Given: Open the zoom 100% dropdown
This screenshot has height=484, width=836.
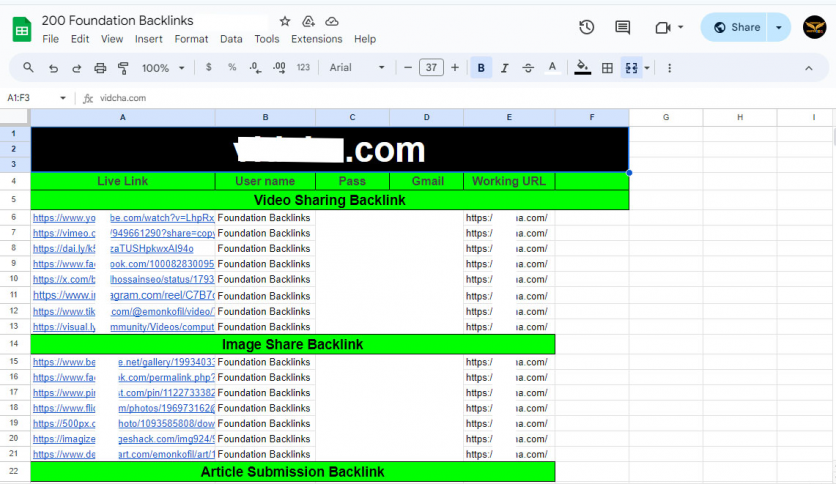Looking at the screenshot, I should tap(163, 68).
